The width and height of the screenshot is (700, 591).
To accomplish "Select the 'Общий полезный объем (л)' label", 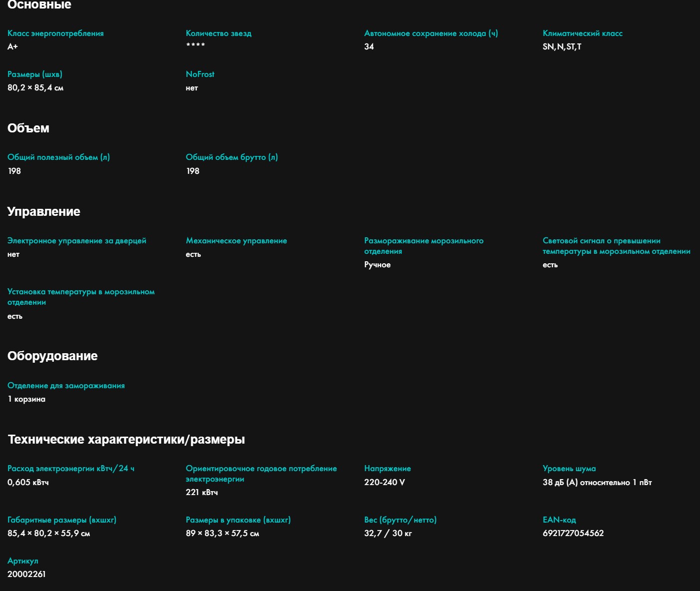I will point(58,157).
